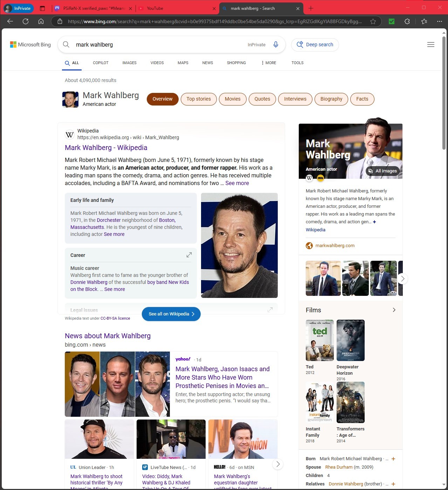This screenshot has width=448, height=490.
Task: View site information lock icon
Action: pyautogui.click(x=60, y=21)
